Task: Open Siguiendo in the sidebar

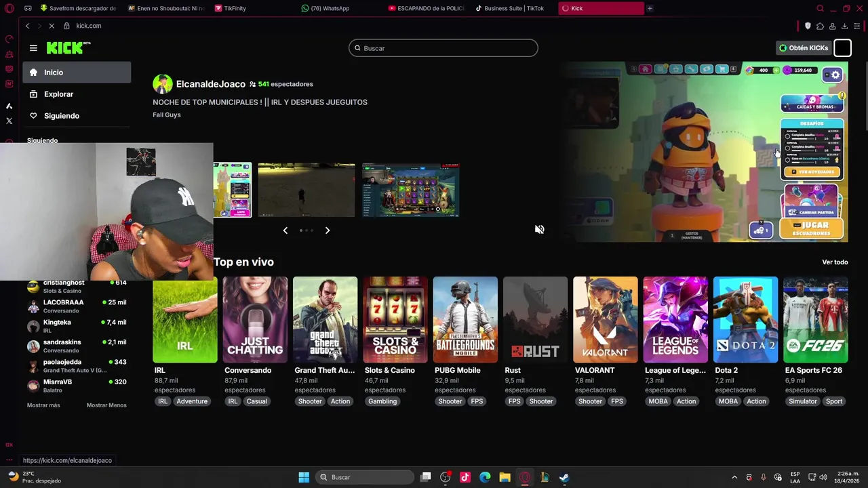Action: click(77, 116)
